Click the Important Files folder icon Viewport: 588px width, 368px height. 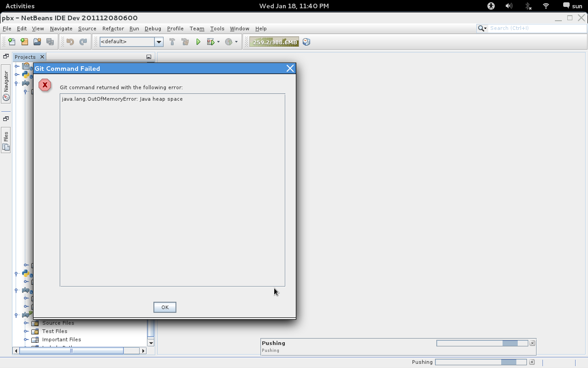coord(35,339)
